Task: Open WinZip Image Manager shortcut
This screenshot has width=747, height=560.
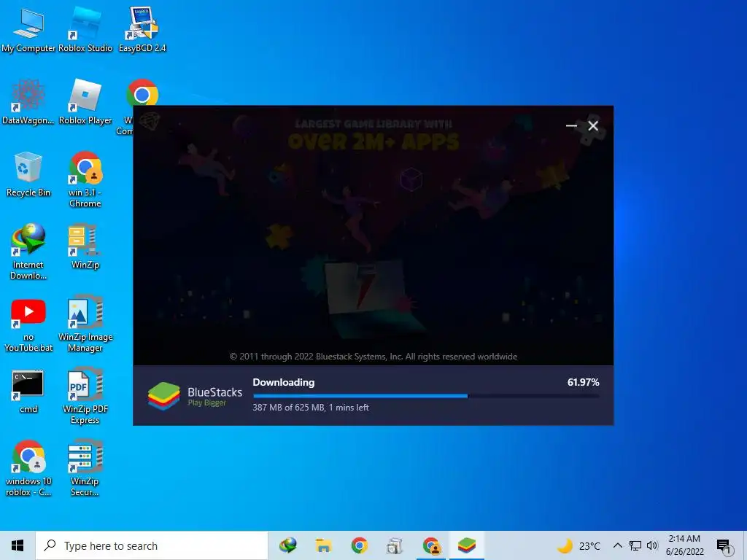Action: [x=85, y=324]
